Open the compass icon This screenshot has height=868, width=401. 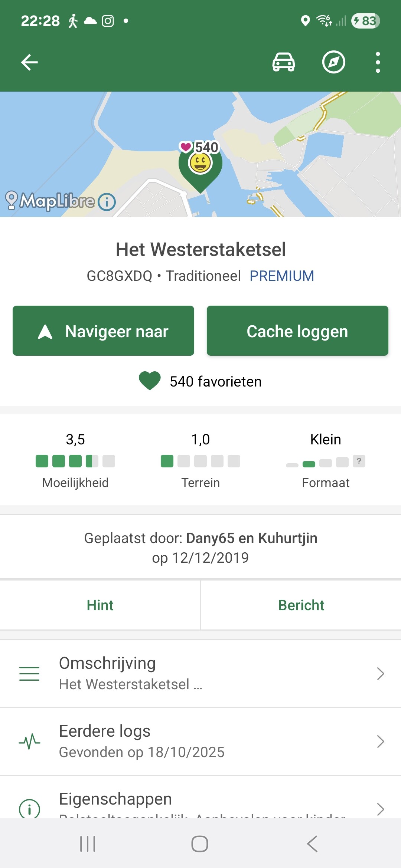point(333,62)
